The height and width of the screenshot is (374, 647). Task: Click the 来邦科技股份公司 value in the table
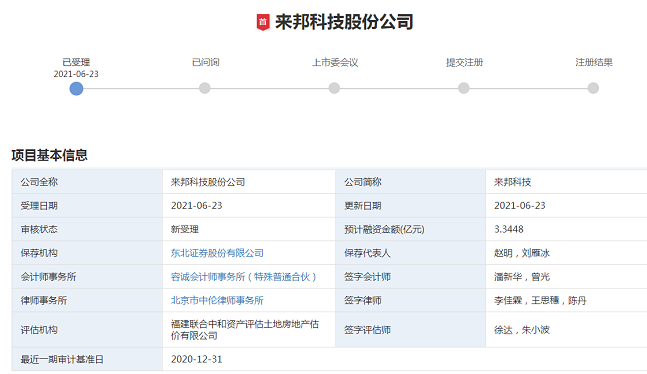[208, 182]
